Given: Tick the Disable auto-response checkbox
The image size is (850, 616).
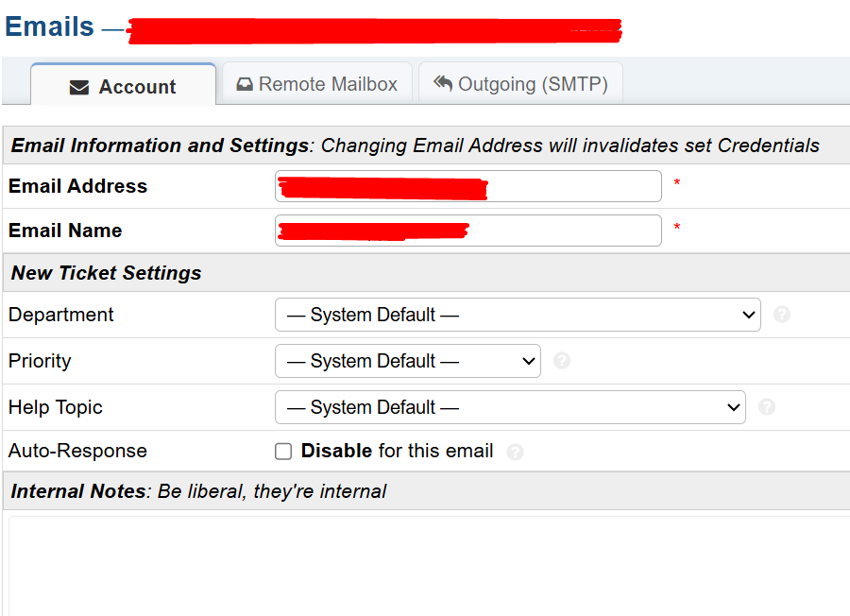Looking at the screenshot, I should [x=283, y=452].
